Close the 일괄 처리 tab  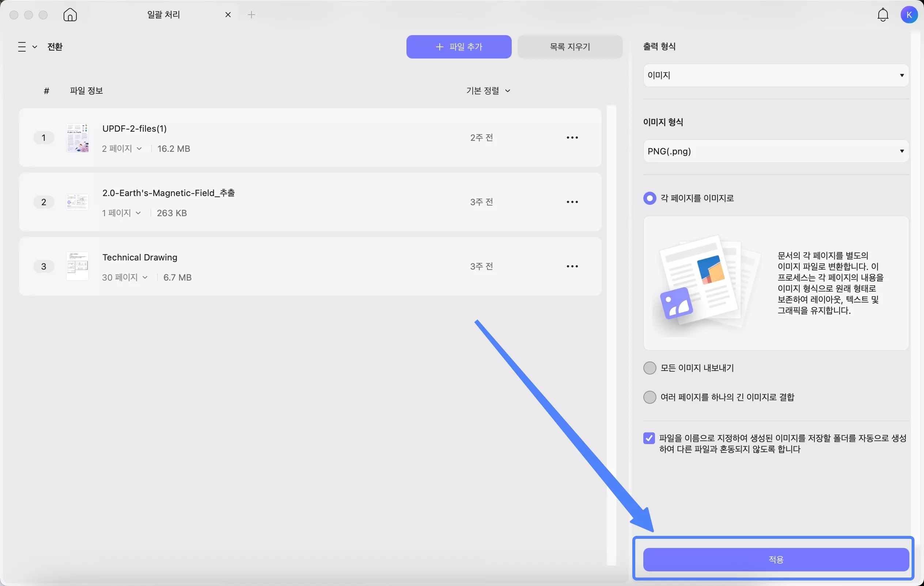(228, 15)
